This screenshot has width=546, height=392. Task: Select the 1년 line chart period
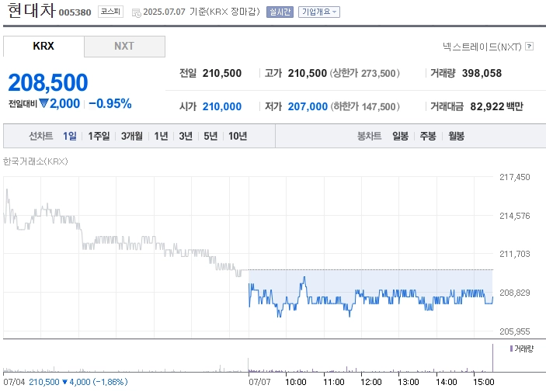pyautogui.click(x=161, y=136)
